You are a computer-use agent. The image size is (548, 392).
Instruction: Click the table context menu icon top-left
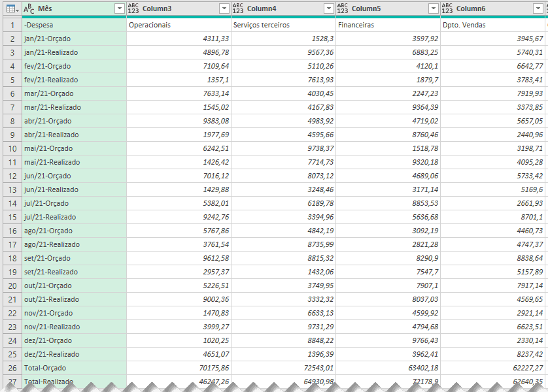pos(9,9)
